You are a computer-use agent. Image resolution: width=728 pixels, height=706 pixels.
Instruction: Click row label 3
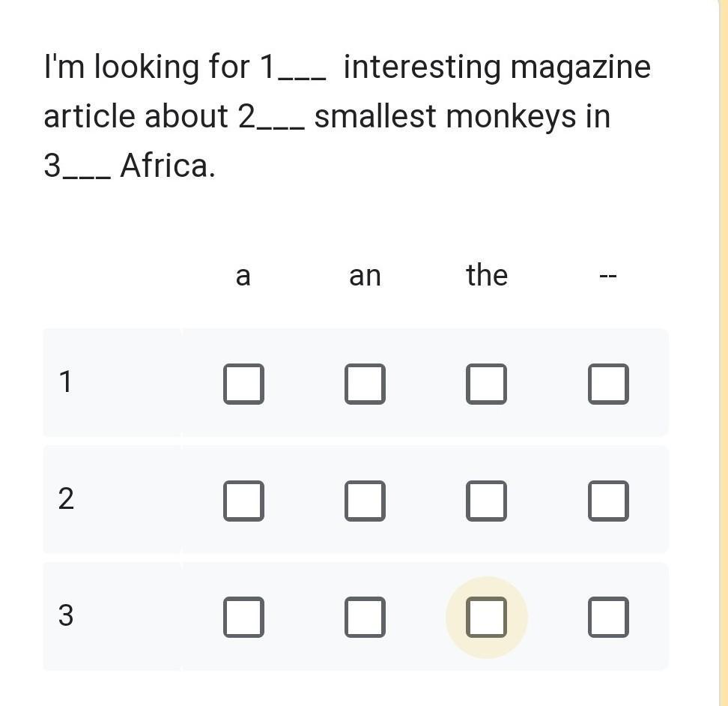tap(66, 615)
